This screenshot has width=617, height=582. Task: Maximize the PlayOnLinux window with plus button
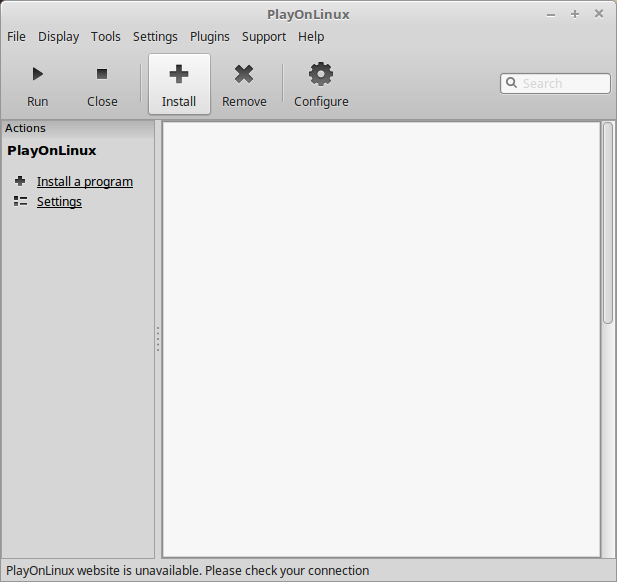[575, 15]
